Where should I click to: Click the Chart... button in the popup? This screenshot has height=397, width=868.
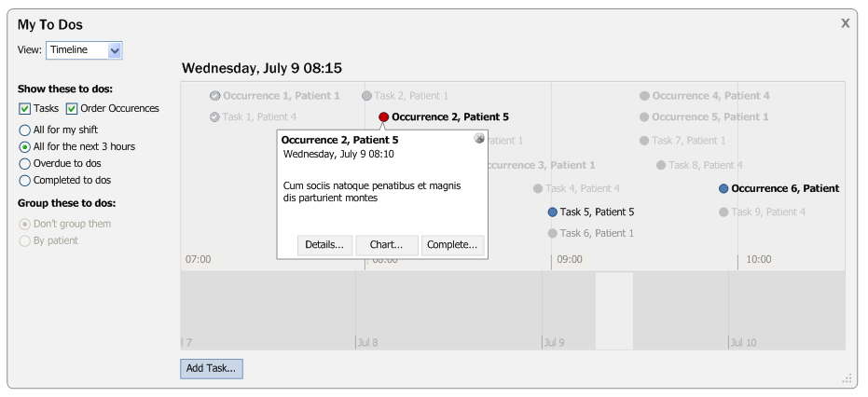point(386,245)
